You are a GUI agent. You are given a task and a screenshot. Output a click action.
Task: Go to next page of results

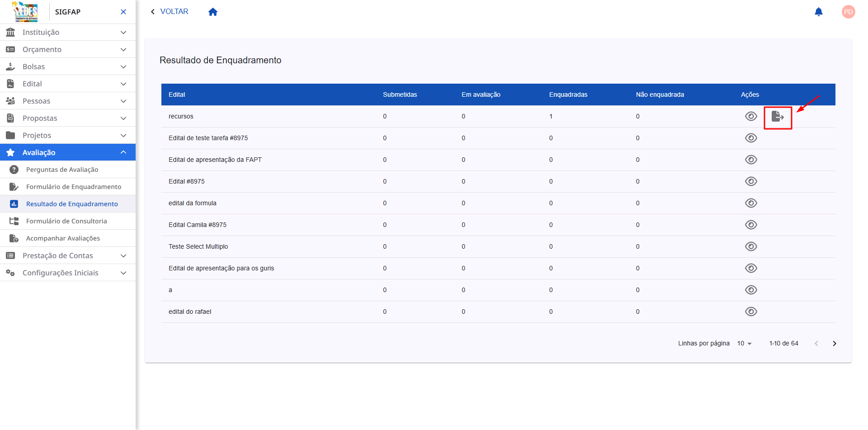pos(834,344)
